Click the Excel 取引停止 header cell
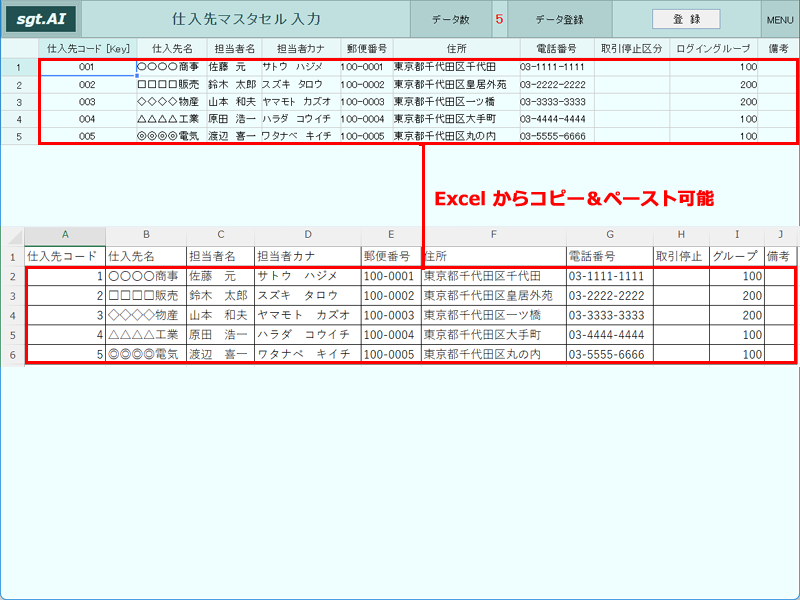 point(681,256)
